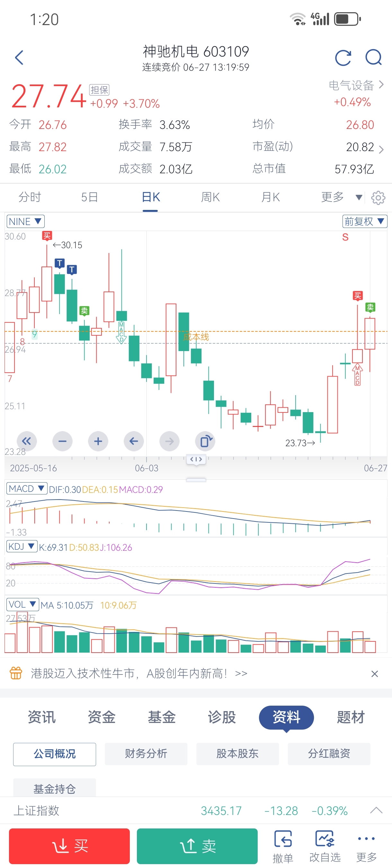
Task: Tap the gift icon in news banner
Action: (16, 673)
